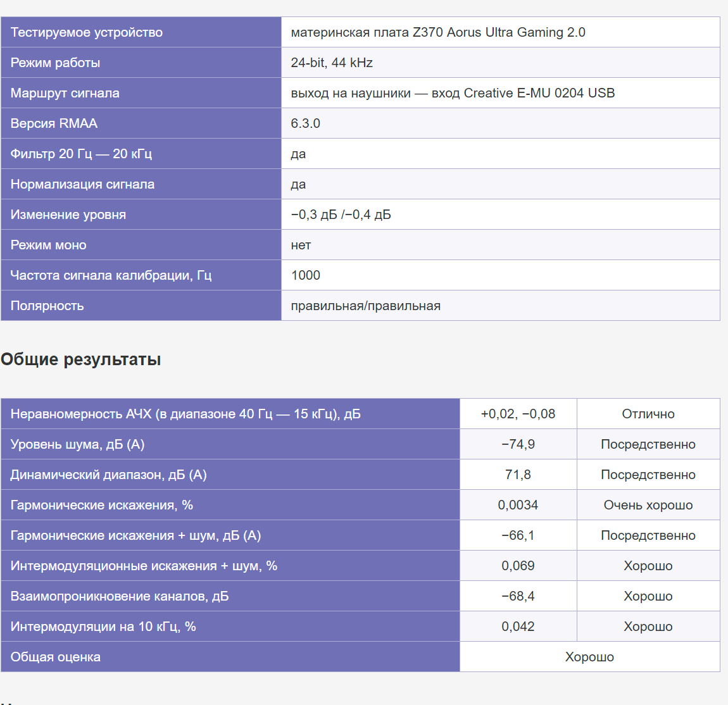The width and height of the screenshot is (728, 705).
Task: Select 'выход на наушники — вход Creative E-MU 0204 USB'
Action: pos(453,93)
